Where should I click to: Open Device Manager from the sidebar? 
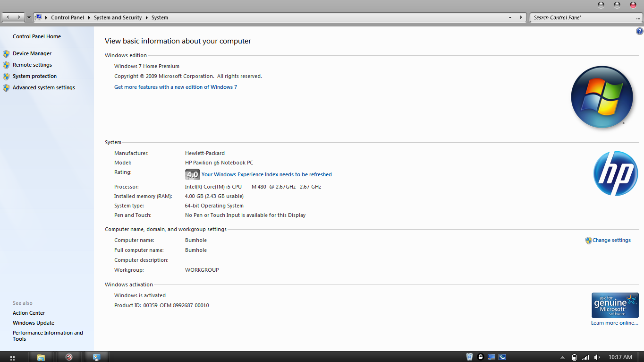coord(32,53)
